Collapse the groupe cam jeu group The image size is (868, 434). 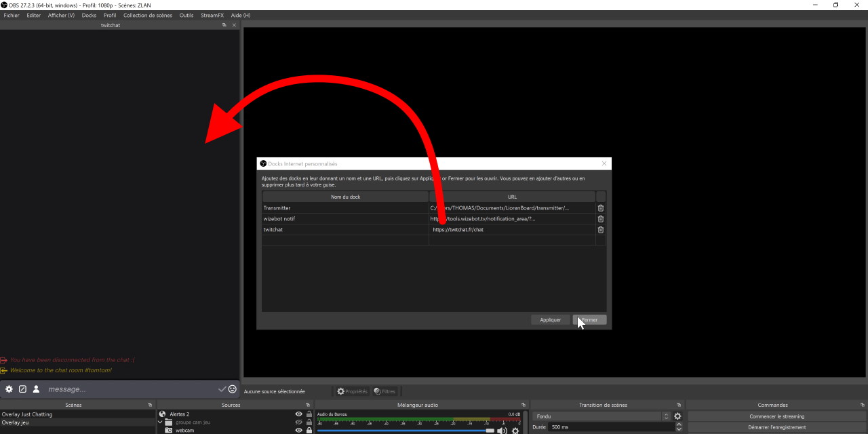pos(161,422)
